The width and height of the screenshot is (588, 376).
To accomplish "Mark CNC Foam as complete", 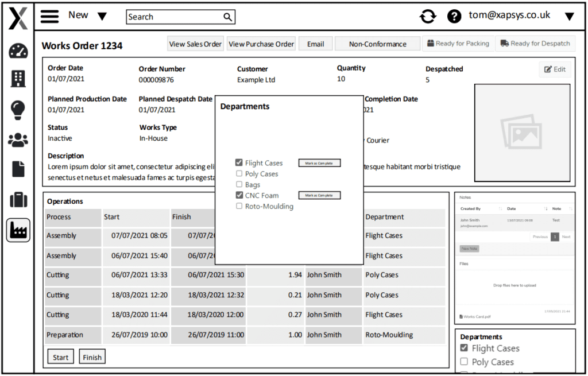I will tap(319, 195).
